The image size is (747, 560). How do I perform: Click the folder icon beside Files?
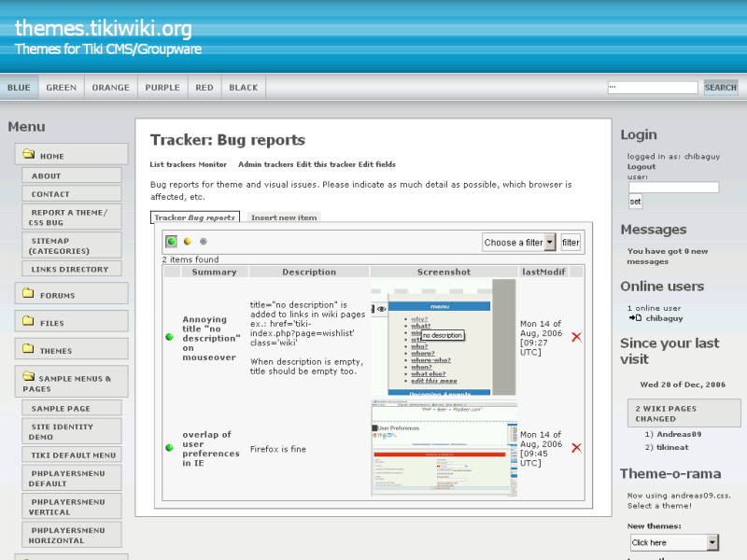pos(29,322)
